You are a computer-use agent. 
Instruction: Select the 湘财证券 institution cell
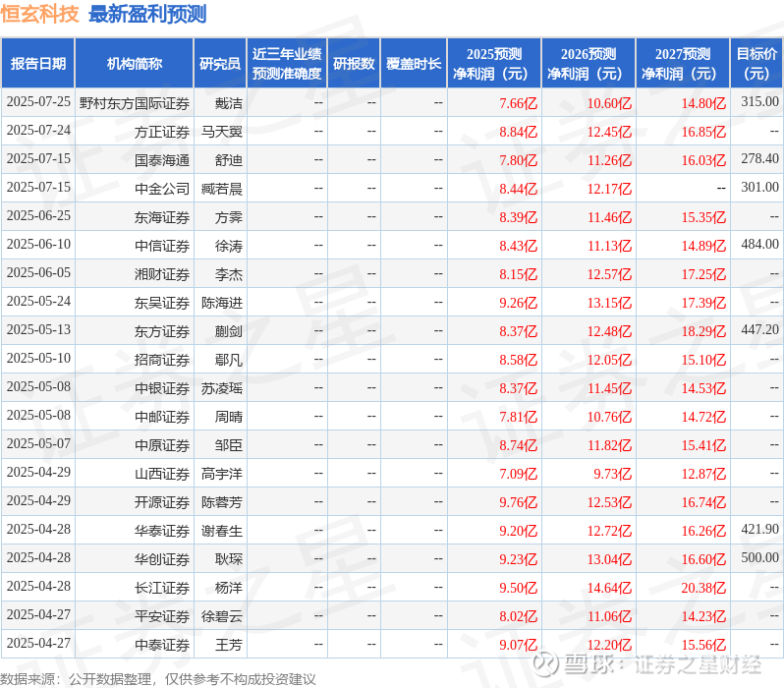click(x=134, y=274)
